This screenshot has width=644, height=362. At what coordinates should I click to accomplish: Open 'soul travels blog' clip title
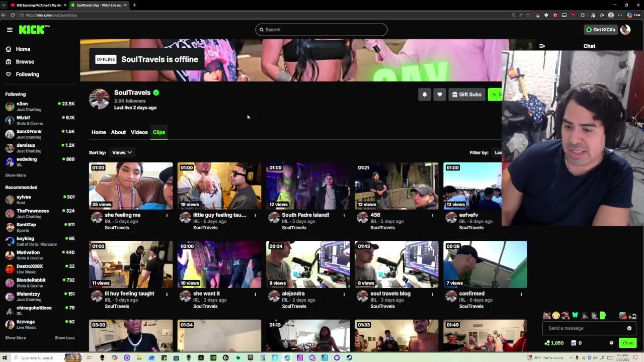[x=390, y=294]
